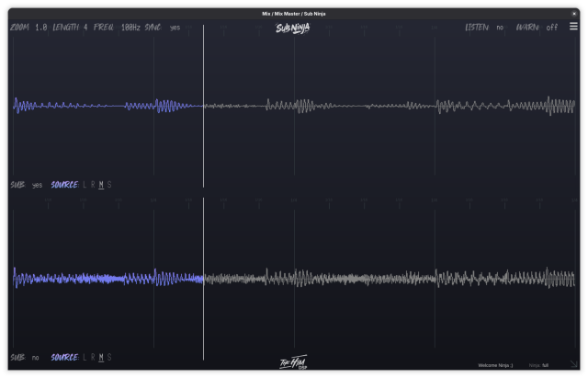Select R source for upper waveform
This screenshot has width=588, height=378.
click(x=93, y=185)
